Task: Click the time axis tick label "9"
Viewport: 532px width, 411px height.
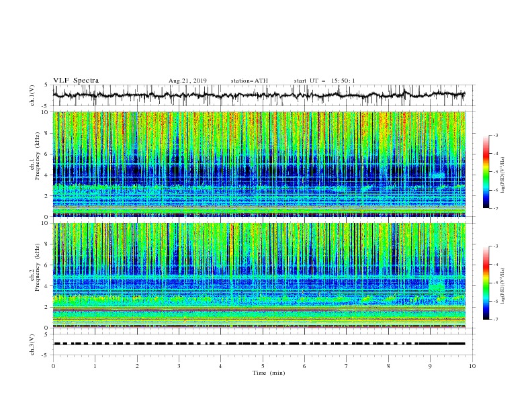Action: click(x=430, y=366)
